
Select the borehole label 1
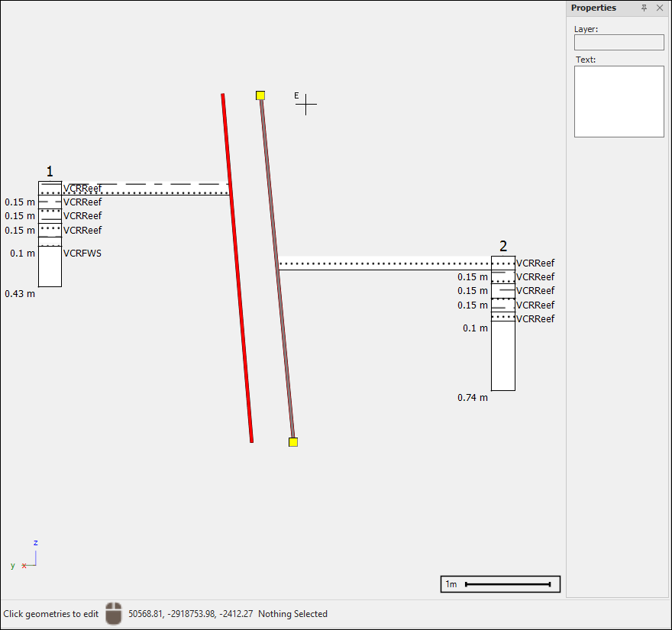click(x=50, y=172)
